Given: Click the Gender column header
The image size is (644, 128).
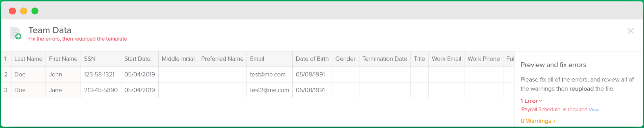Looking at the screenshot, I should [345, 59].
